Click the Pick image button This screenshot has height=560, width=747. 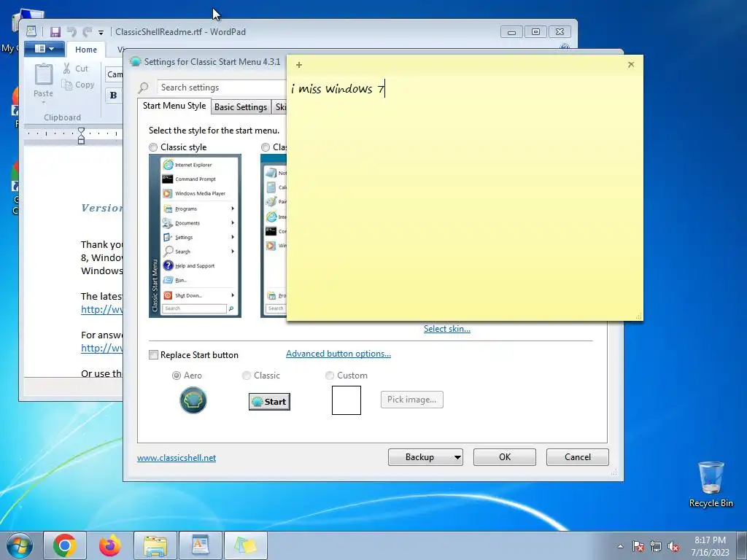click(x=411, y=400)
